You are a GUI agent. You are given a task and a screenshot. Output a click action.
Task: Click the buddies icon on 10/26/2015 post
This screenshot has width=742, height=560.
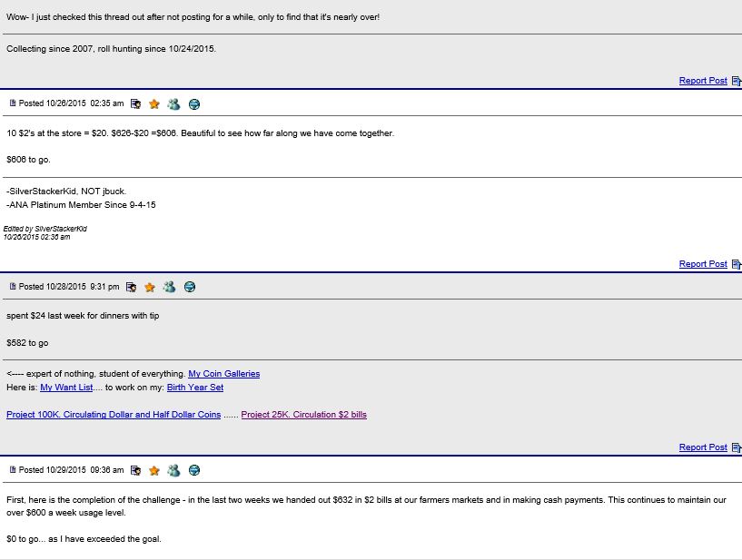pyautogui.click(x=173, y=104)
